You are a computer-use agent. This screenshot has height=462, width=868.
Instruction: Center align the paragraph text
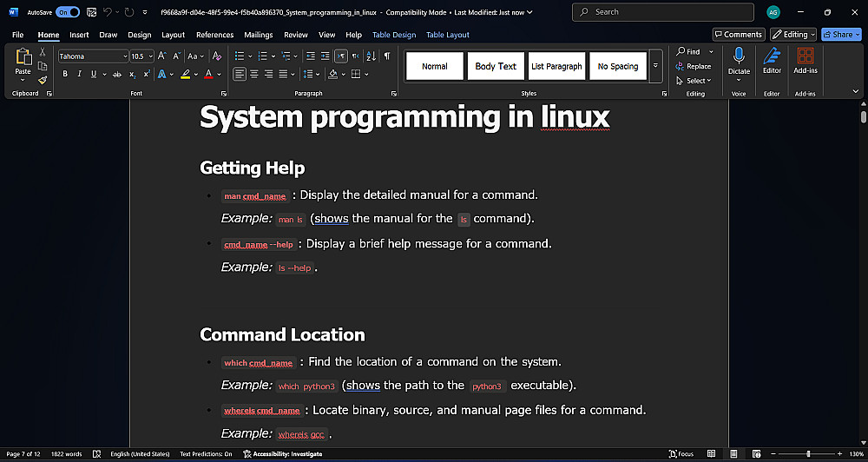(254, 75)
